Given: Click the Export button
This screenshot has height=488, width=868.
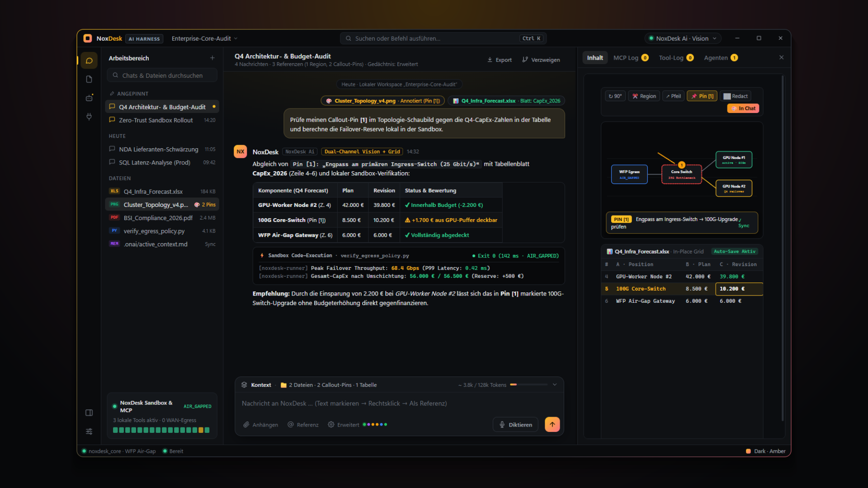Looking at the screenshot, I should (x=500, y=60).
